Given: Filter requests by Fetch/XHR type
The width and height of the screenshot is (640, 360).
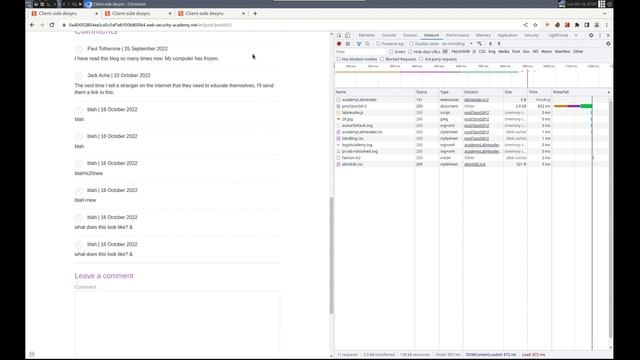Looking at the screenshot, I should 460,52.
